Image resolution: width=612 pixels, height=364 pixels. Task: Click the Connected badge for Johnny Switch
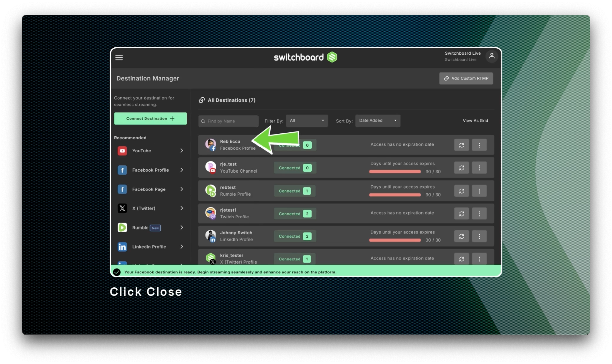click(x=295, y=236)
